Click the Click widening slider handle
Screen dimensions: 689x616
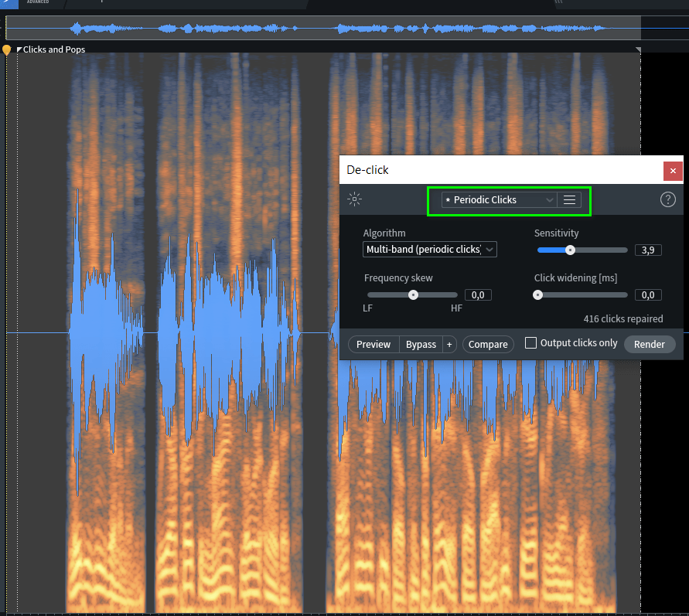coord(538,294)
